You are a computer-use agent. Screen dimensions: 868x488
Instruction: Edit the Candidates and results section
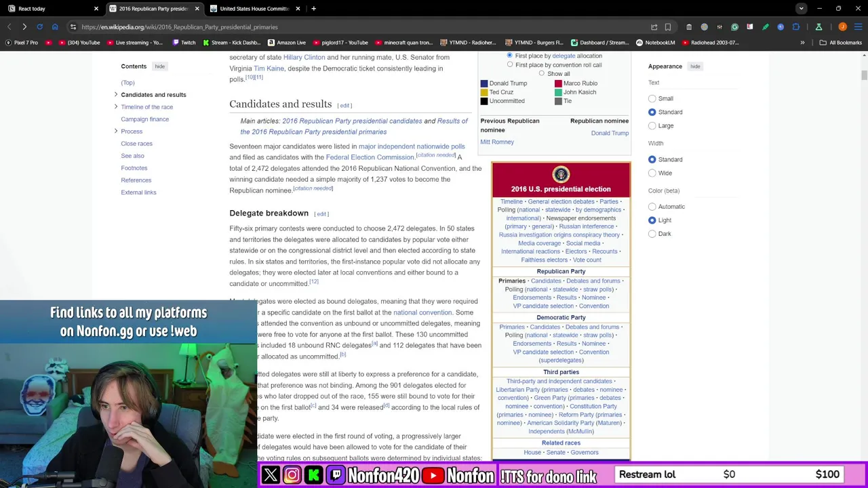345,106
